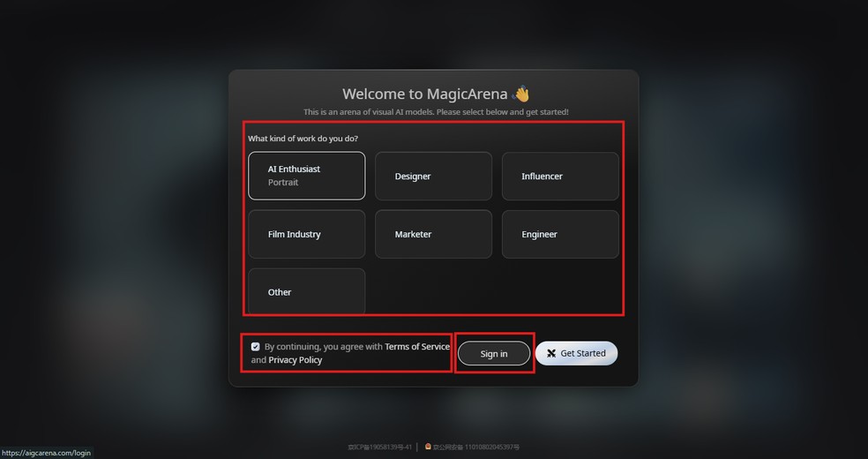This screenshot has height=459, width=868.
Task: Pick the Other work option
Action: point(307,292)
